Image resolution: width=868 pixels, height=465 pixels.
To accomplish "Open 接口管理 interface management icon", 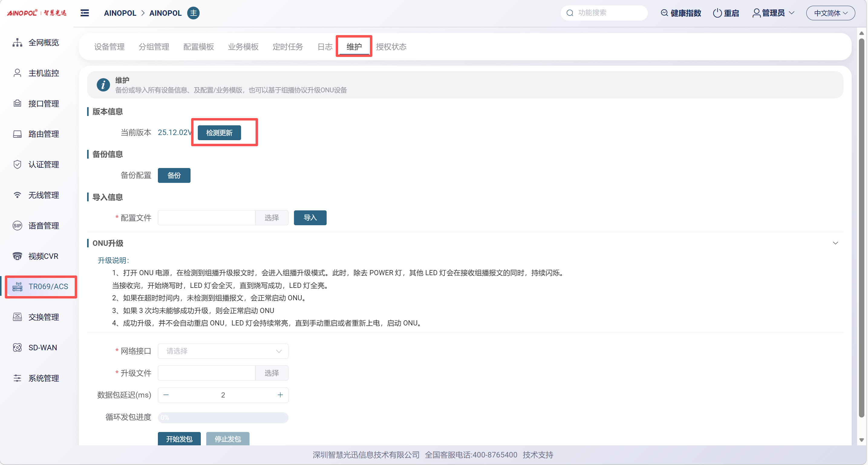I will [17, 104].
